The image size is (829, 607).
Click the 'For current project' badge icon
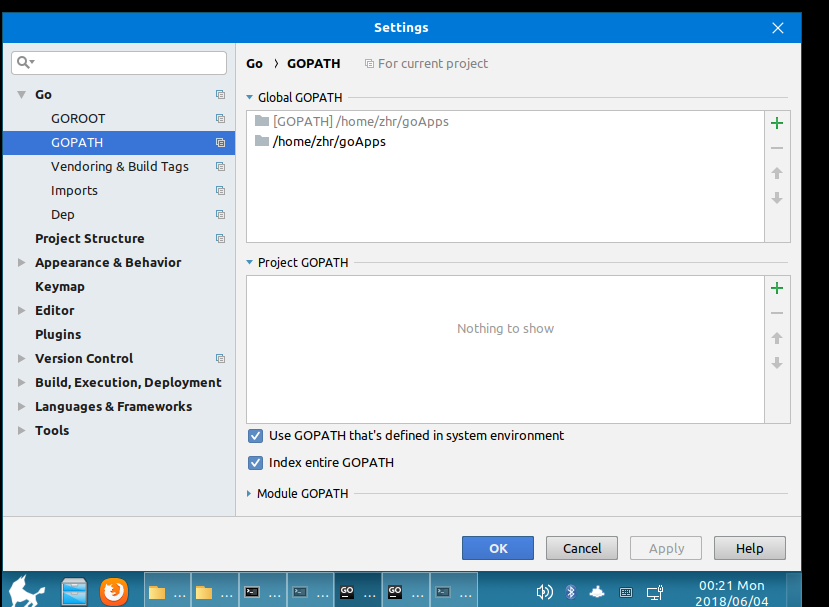pyautogui.click(x=369, y=63)
